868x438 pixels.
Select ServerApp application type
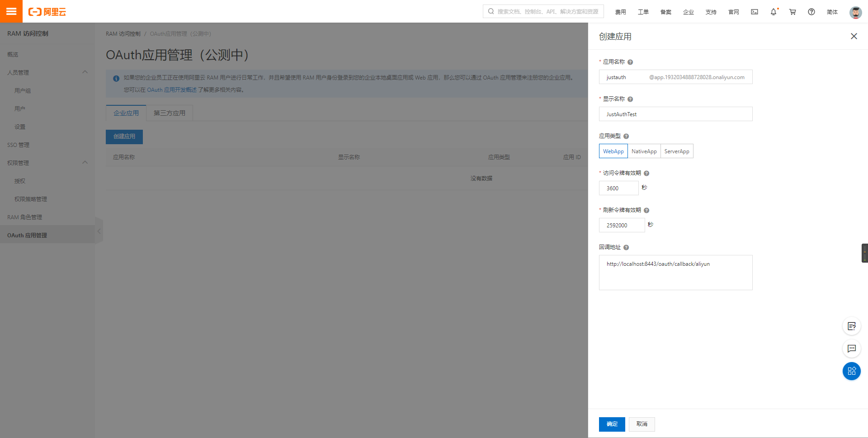(677, 151)
